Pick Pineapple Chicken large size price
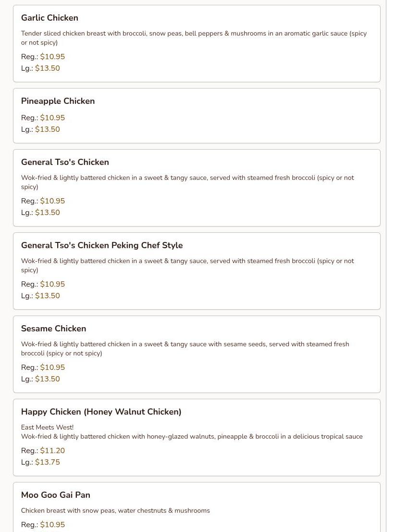 (x=48, y=129)
